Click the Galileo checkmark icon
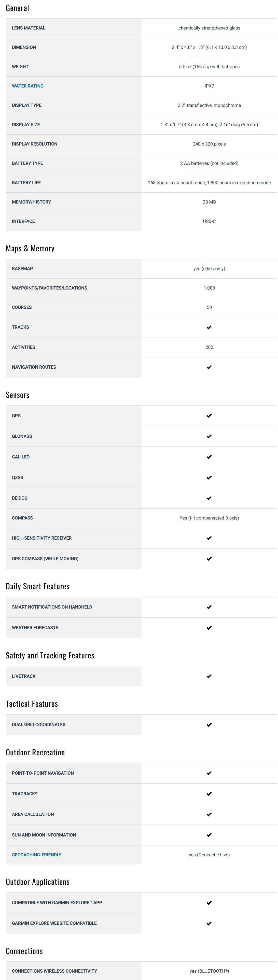 click(209, 457)
